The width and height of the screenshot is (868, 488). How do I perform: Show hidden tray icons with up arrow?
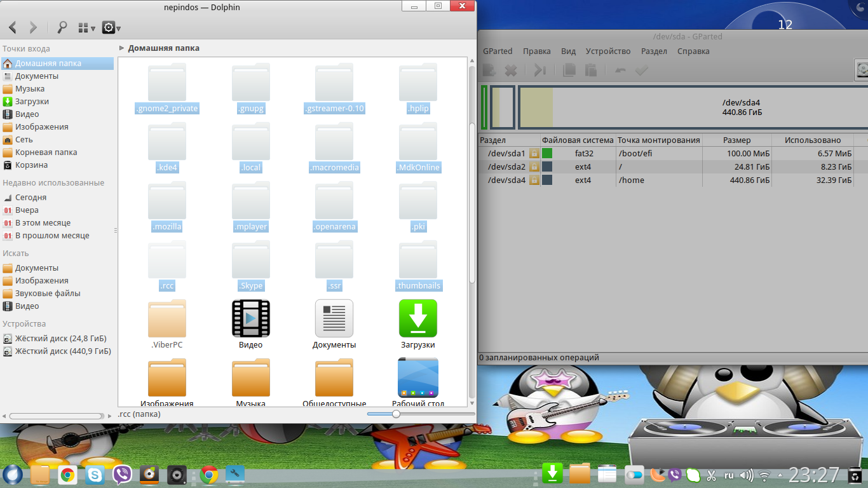point(780,475)
